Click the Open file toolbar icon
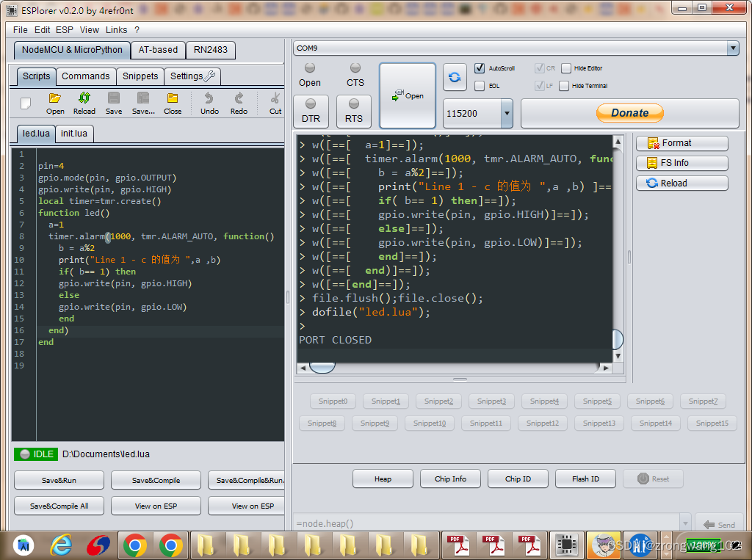Screen dimensions: 752x560 pos(54,103)
